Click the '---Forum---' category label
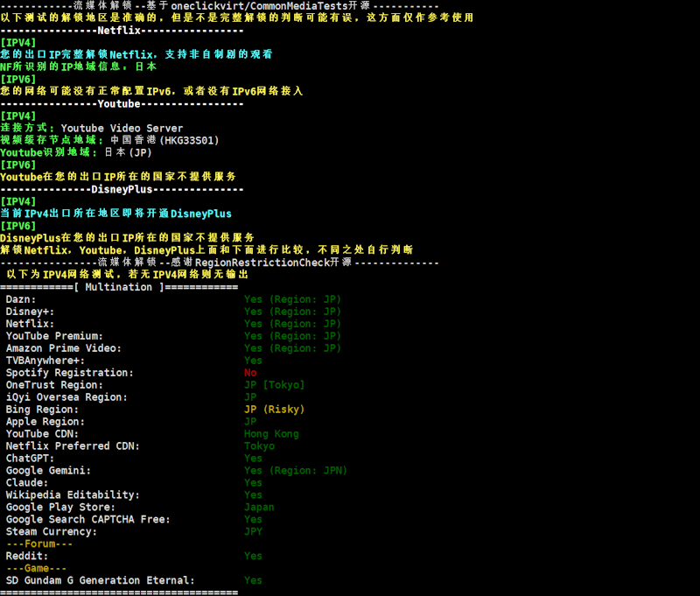 38,544
